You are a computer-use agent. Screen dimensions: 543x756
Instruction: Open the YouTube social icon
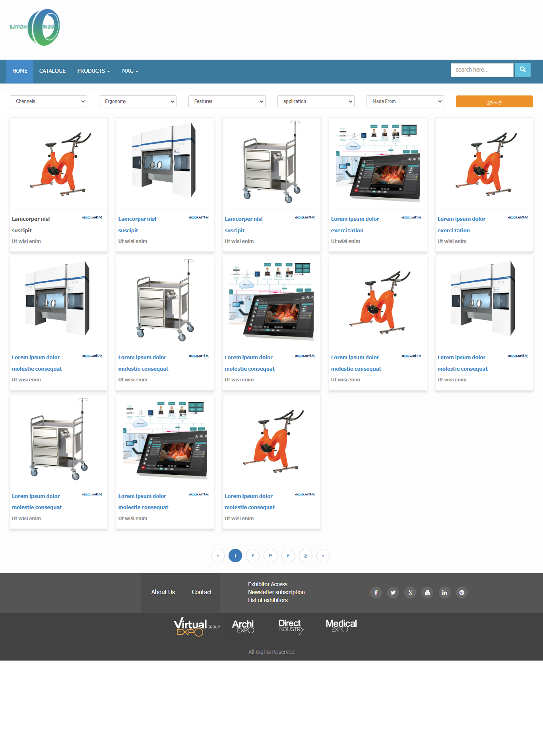click(427, 593)
